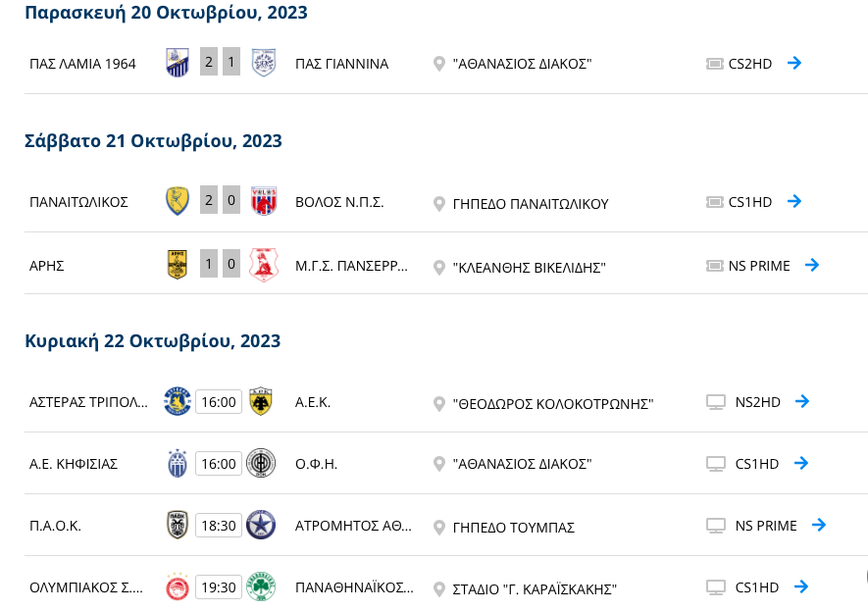
Task: Click the ΒΟΛΟΣ Ν.Π.Σ. team crest
Action: [x=264, y=200]
